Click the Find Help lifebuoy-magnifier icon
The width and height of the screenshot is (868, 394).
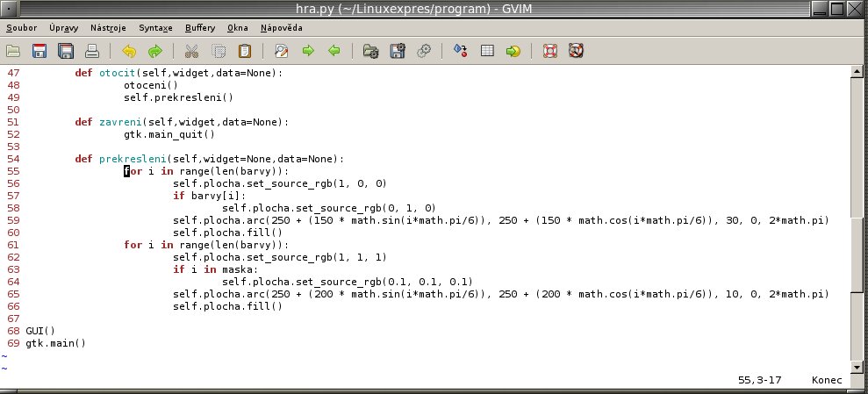(577, 52)
